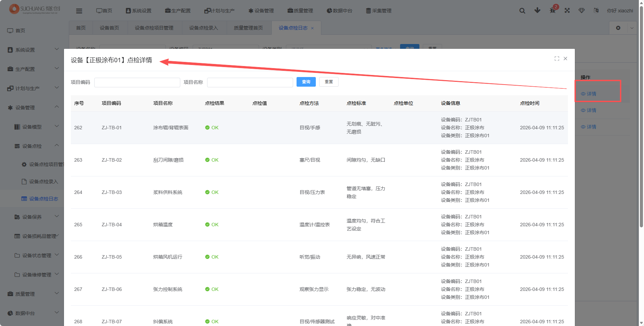Screen dimensions: 644x326
Task: Click the 系统设置 icon in sidebar
Action: (10, 50)
